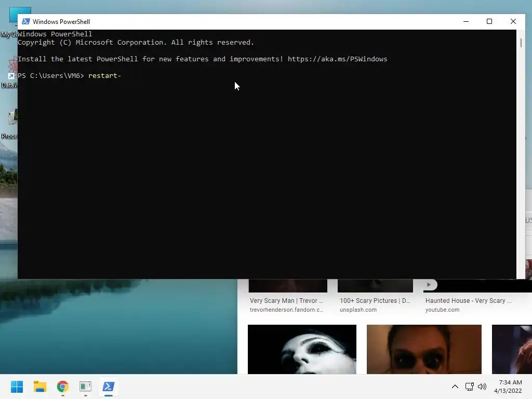Show hidden system tray icons
532x399 pixels.
[455, 387]
